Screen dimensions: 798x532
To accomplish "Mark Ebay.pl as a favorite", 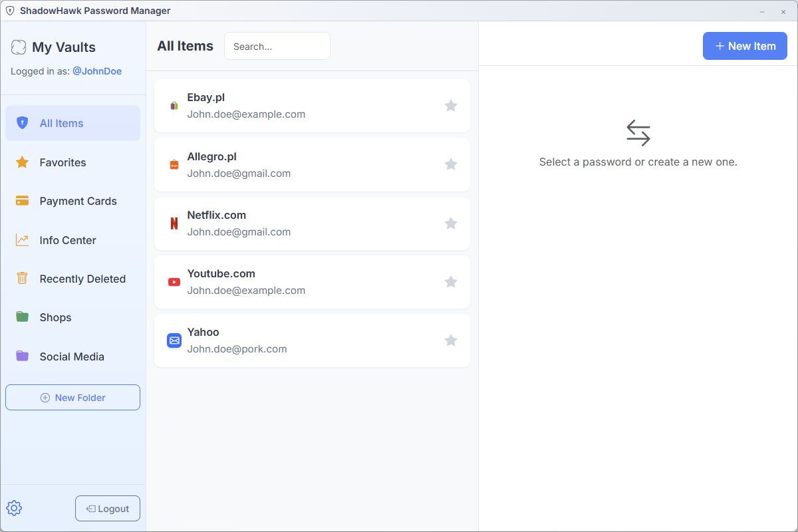I will pos(451,106).
